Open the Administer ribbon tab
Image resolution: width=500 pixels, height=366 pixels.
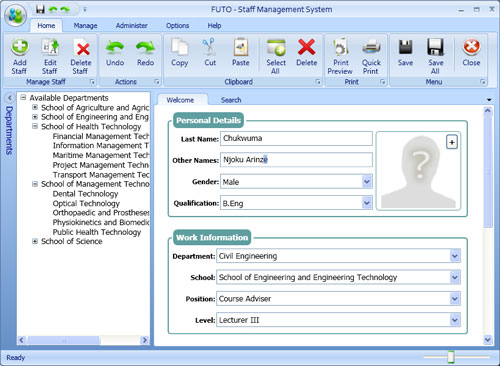point(132,26)
